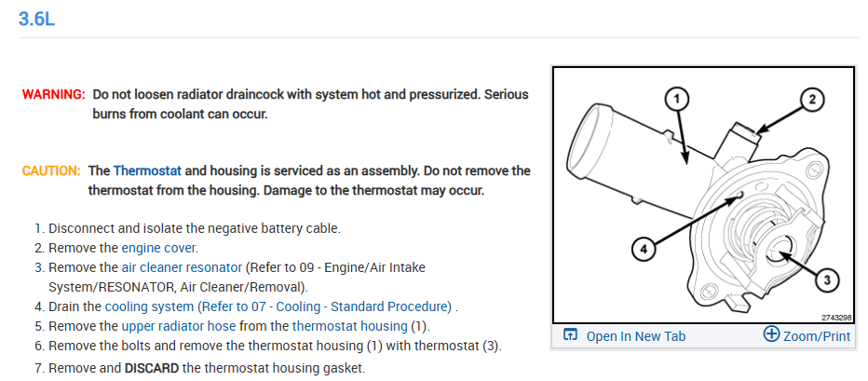Image resolution: width=868 pixels, height=381 pixels.
Task: Open the Thermostat link in the caution note
Action: coord(147,171)
